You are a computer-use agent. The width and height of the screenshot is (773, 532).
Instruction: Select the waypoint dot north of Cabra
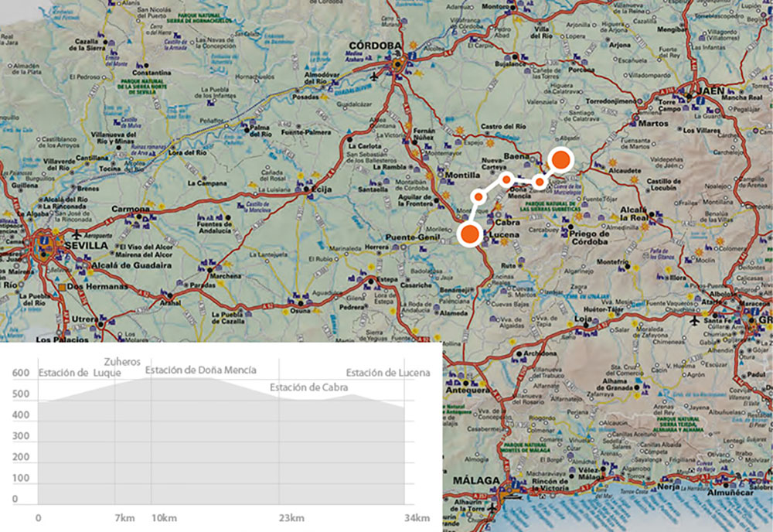point(478,197)
